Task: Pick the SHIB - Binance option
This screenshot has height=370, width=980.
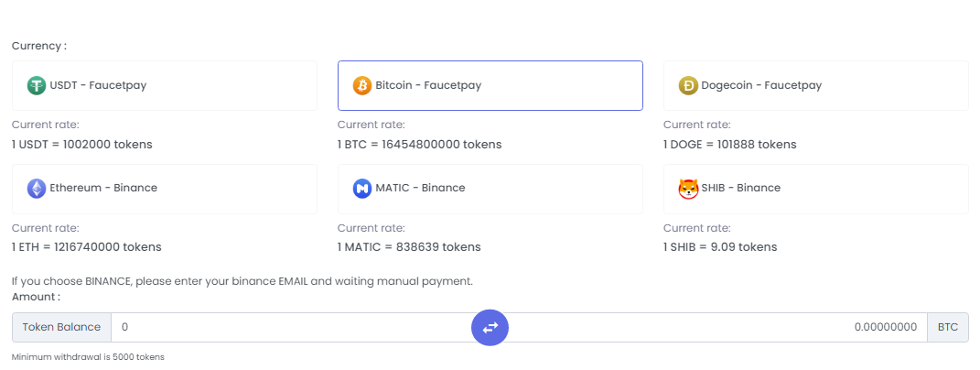Action: 815,189
